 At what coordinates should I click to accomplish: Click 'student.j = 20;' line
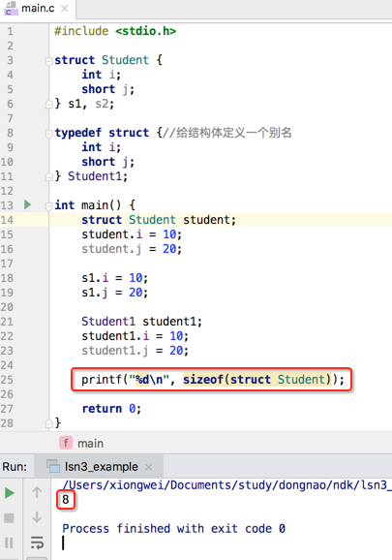(x=132, y=249)
